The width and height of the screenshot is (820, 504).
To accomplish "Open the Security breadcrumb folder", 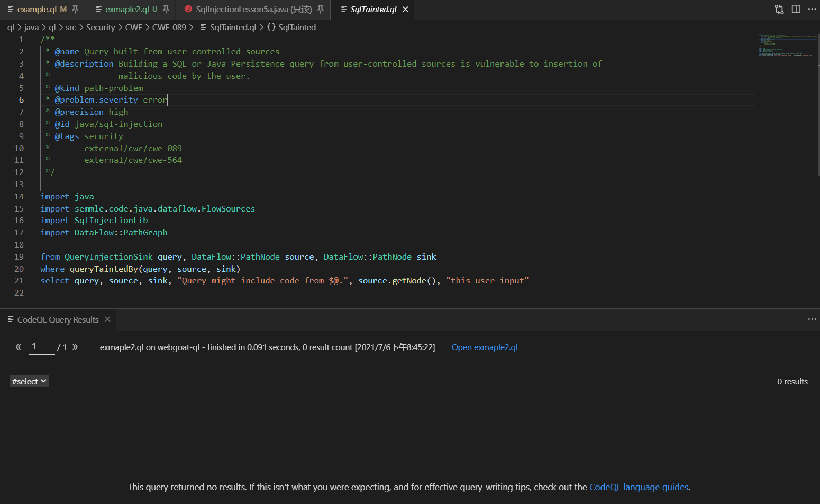I will [101, 28].
